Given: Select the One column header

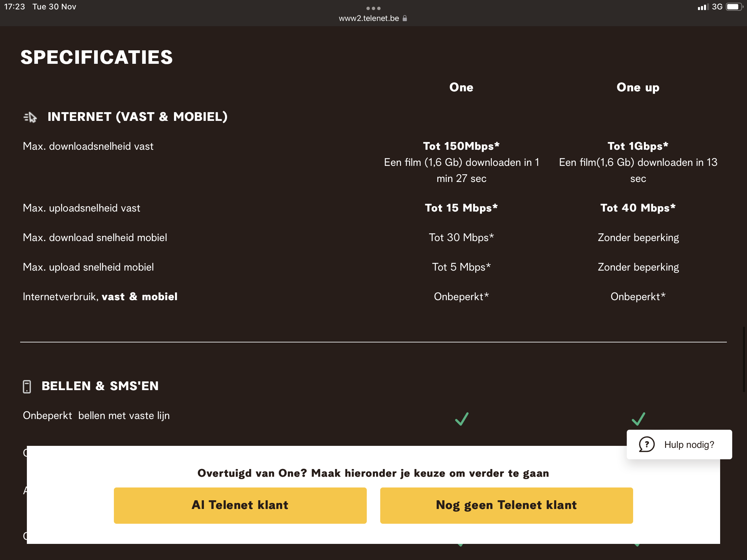Looking at the screenshot, I should pyautogui.click(x=461, y=87).
